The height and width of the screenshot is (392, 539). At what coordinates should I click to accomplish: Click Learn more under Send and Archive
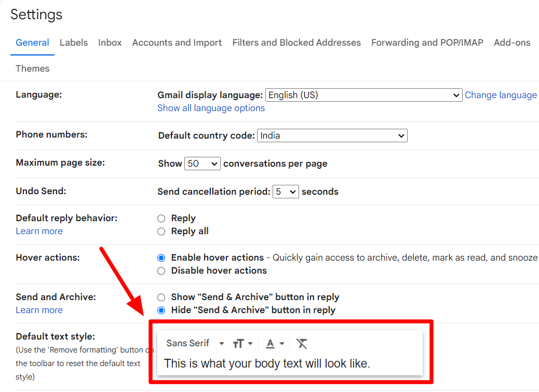[x=39, y=310]
